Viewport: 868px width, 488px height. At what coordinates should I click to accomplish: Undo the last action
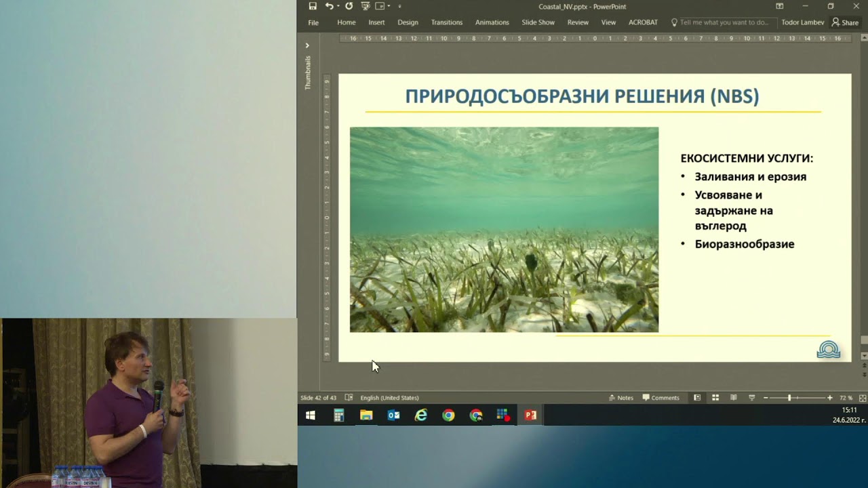pos(329,6)
